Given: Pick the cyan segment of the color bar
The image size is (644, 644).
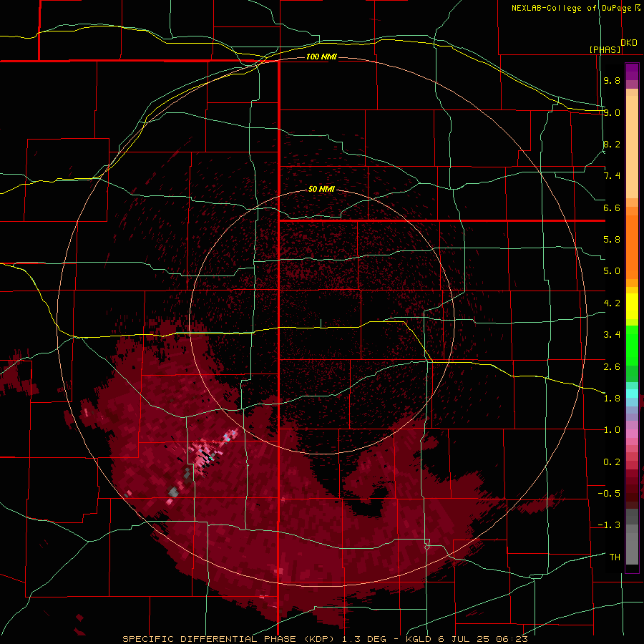Looking at the screenshot, I should point(632,394).
